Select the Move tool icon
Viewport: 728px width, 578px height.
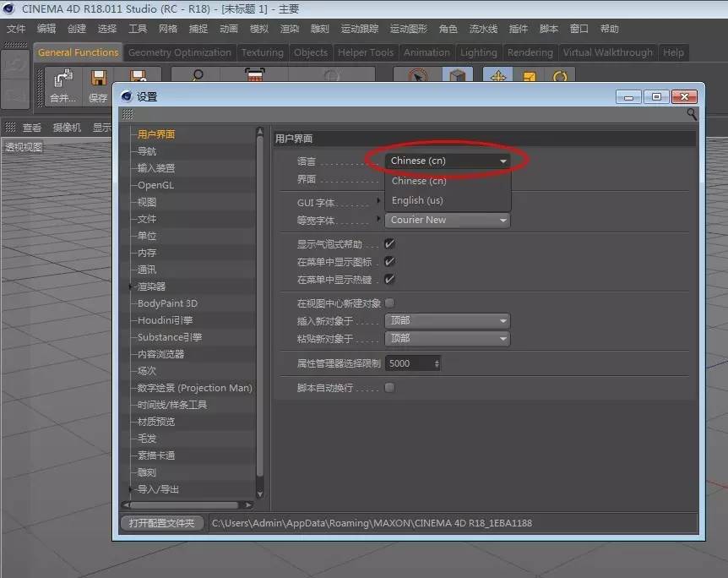(498, 75)
